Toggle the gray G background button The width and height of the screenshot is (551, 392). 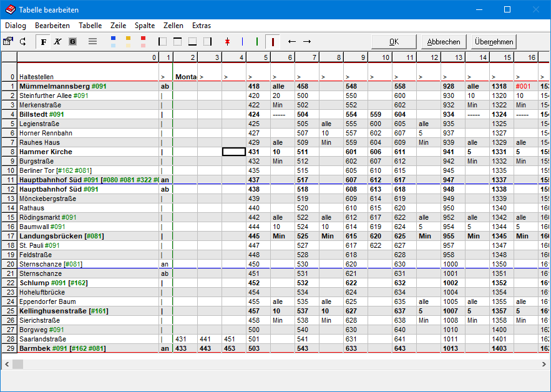pos(72,42)
